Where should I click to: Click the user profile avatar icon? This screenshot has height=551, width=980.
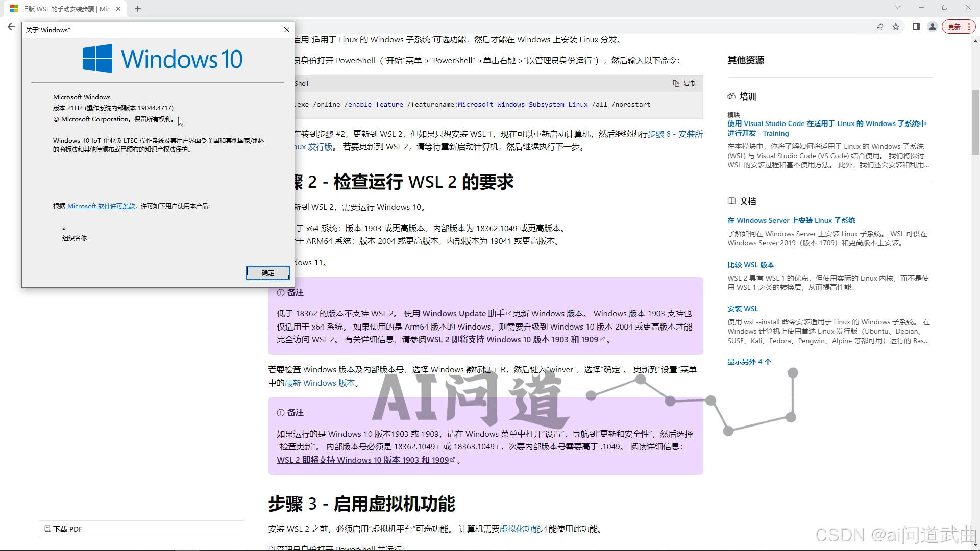(932, 27)
